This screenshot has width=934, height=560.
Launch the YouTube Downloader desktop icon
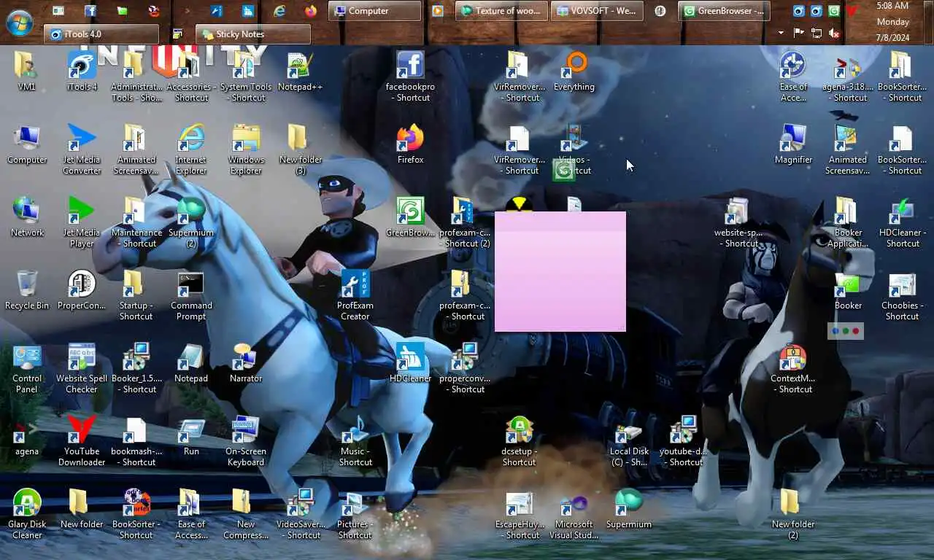pyautogui.click(x=82, y=441)
